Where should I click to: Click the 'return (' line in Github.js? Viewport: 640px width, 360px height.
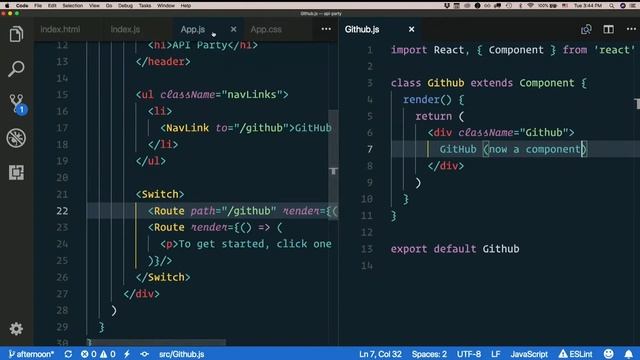click(440, 116)
